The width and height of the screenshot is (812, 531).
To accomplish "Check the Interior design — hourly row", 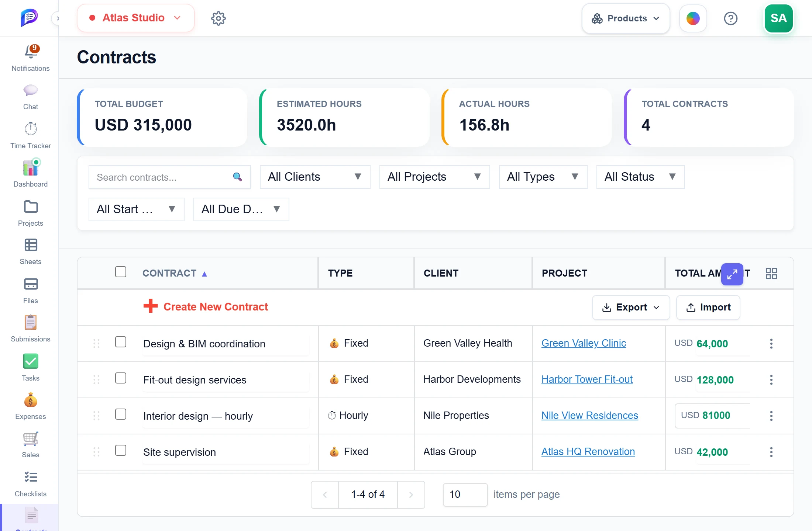I will click(121, 414).
